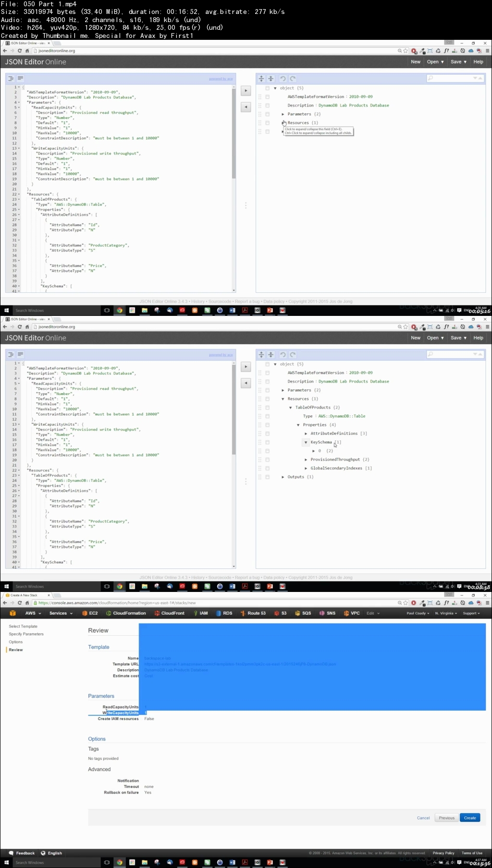Collapse the KeySchema [1] node in the 00:08:38 frame
Screen dimensions: 492x868
tap(306, 442)
